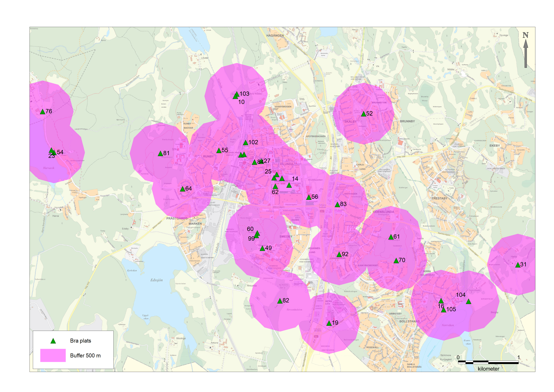554x392 pixels.
Task: Select the triangle marker labeled 64
Action: pos(183,189)
